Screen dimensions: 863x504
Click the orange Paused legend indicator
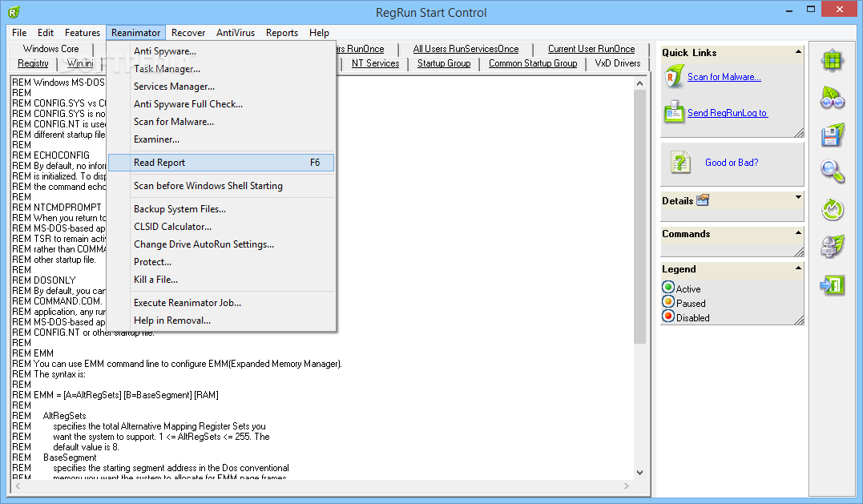point(668,301)
